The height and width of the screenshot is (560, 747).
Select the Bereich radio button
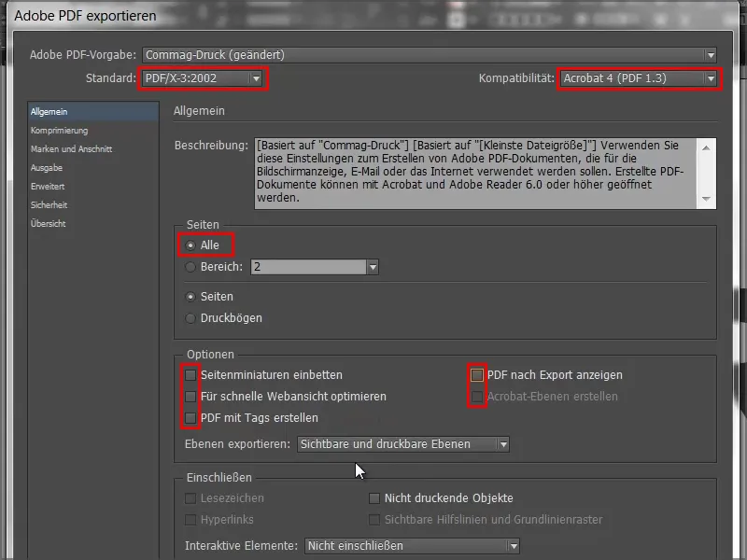[x=190, y=267]
